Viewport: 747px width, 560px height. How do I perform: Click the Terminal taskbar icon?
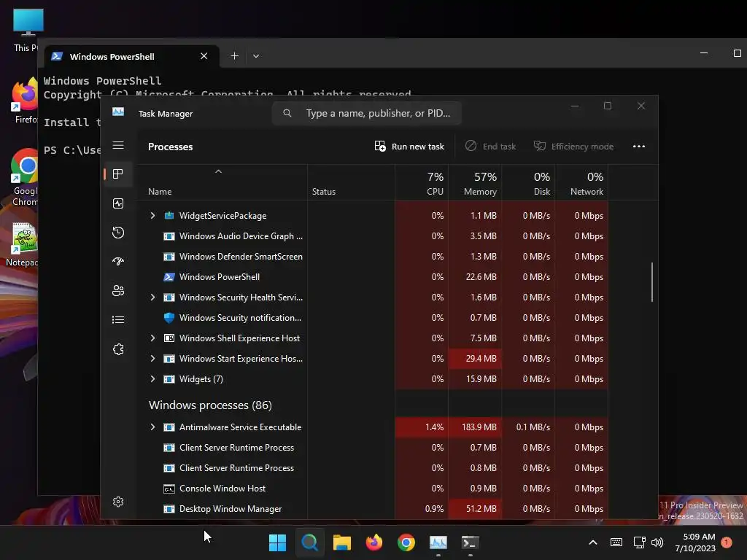[x=471, y=542]
